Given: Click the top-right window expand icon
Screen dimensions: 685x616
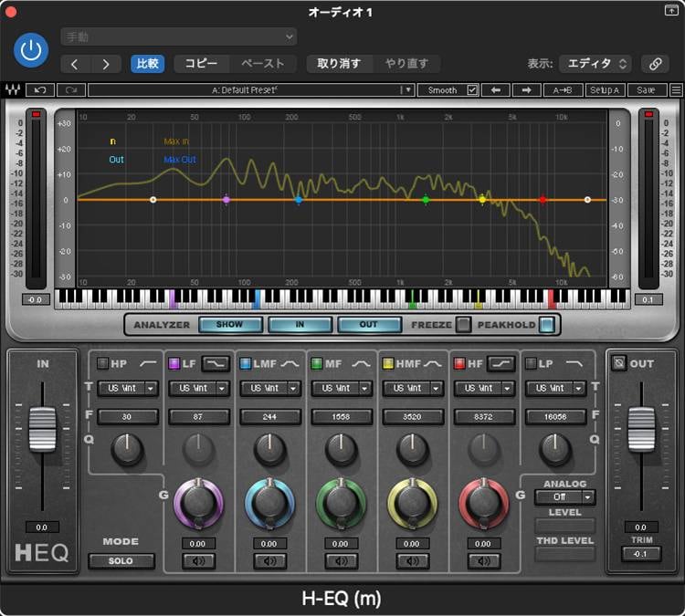Looking at the screenshot, I should pyautogui.click(x=671, y=10).
